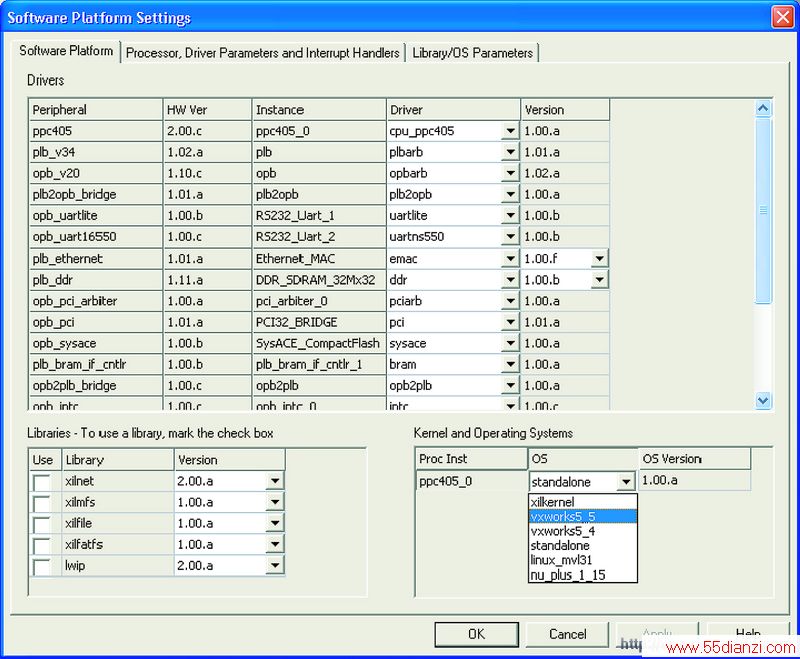Screen dimensions: 800x659
Task: Open the plb2opb driver dropdown arrow
Action: point(510,194)
